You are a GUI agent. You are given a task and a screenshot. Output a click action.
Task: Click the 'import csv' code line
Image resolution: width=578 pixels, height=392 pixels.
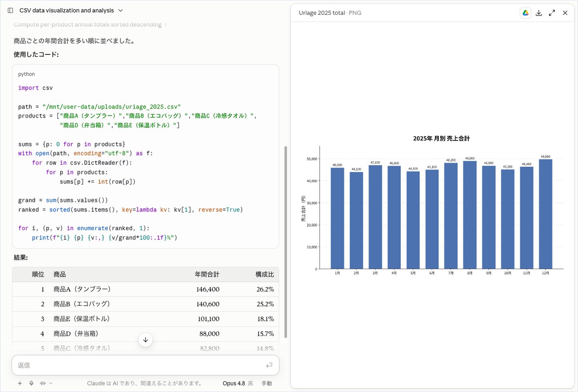(x=36, y=88)
